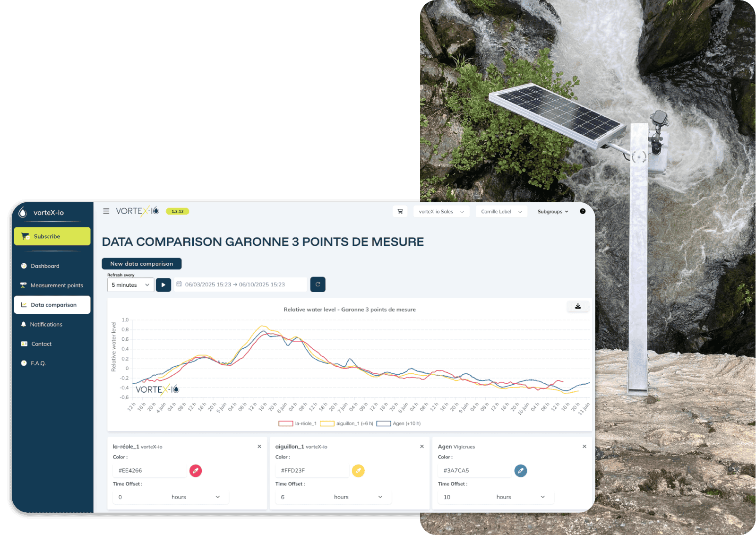The height and width of the screenshot is (535, 756).
Task: Remove the aiguillon_1 series card
Action: (x=422, y=447)
